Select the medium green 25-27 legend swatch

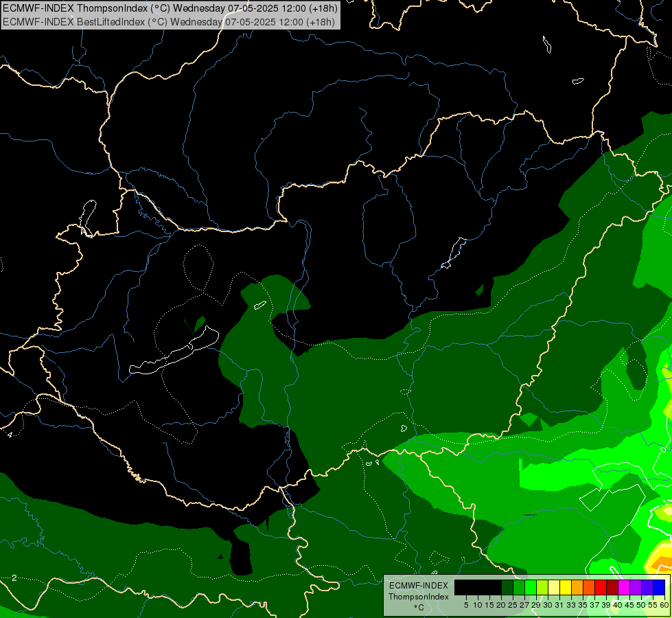(x=518, y=588)
